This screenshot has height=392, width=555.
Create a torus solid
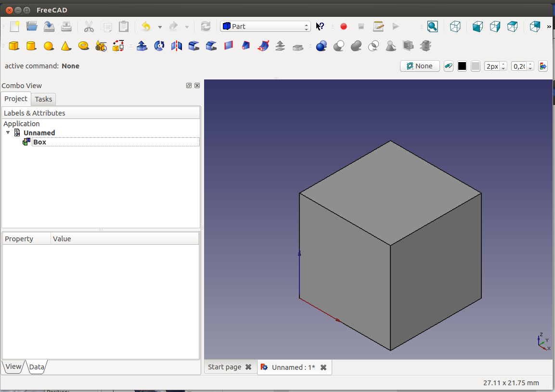(83, 46)
